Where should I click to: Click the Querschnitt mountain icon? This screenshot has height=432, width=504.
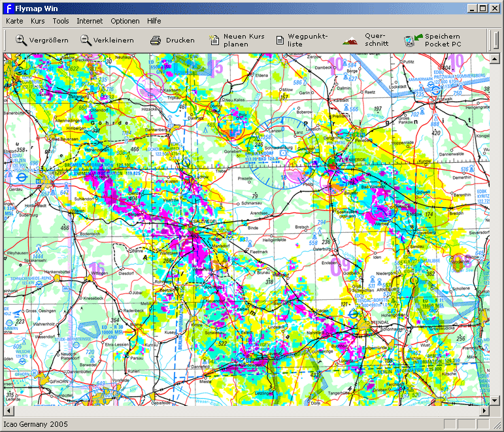350,41
